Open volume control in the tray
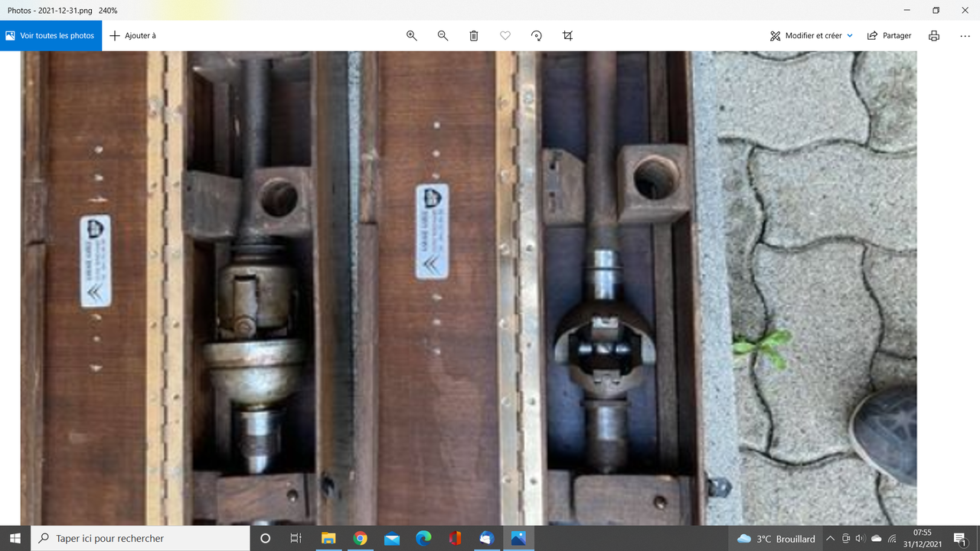The width and height of the screenshot is (980, 551). tap(861, 539)
